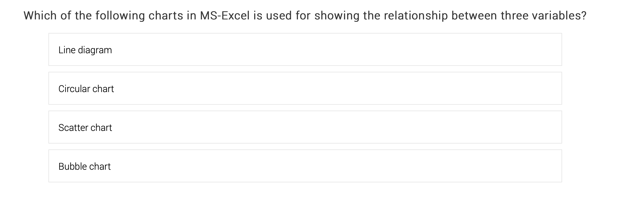Image resolution: width=644 pixels, height=200 pixels.
Task: Select the Line diagram answer option
Action: point(305,49)
